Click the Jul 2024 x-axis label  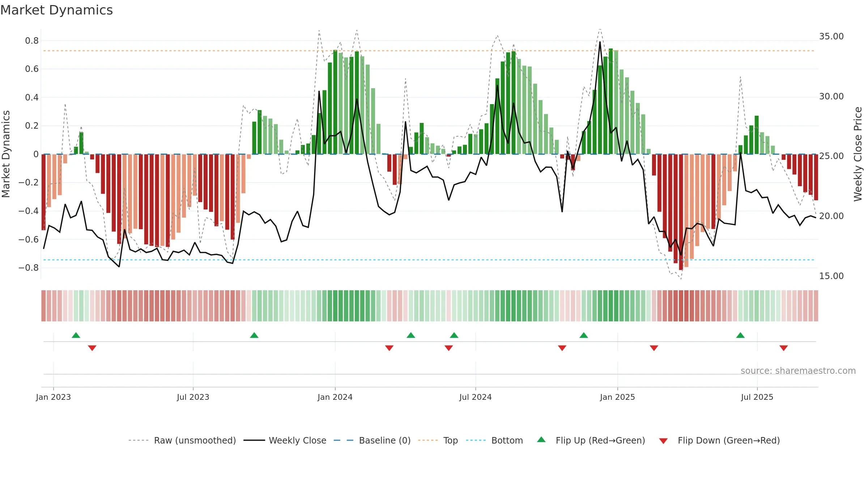476,397
